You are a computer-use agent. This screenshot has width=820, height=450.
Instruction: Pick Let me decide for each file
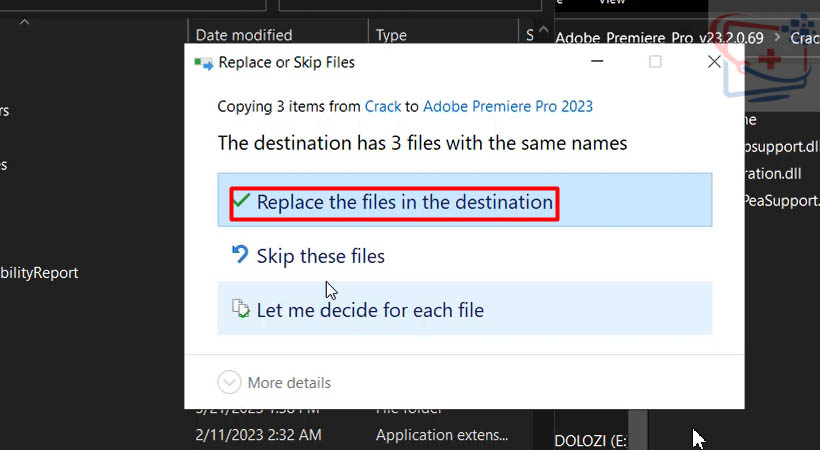370,310
